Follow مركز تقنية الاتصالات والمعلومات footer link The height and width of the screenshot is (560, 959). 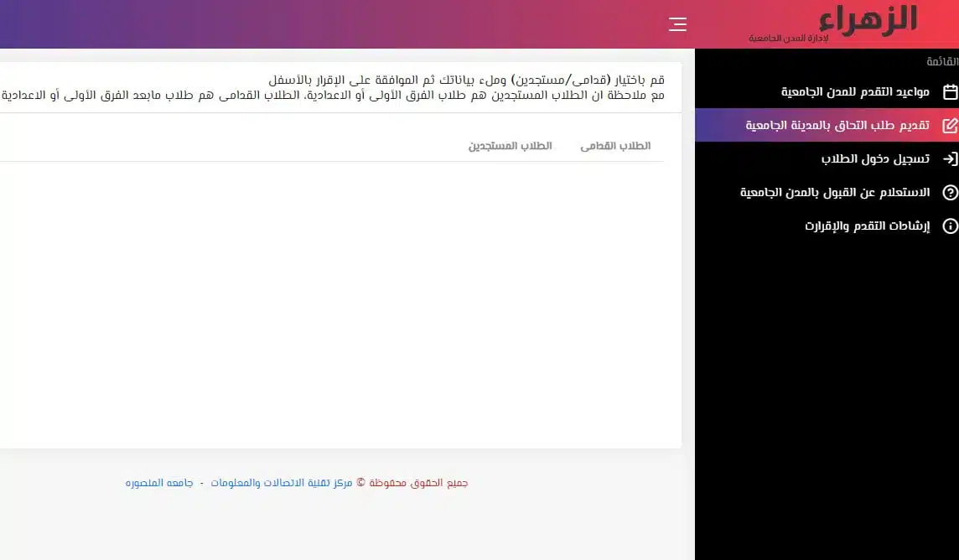(x=282, y=483)
